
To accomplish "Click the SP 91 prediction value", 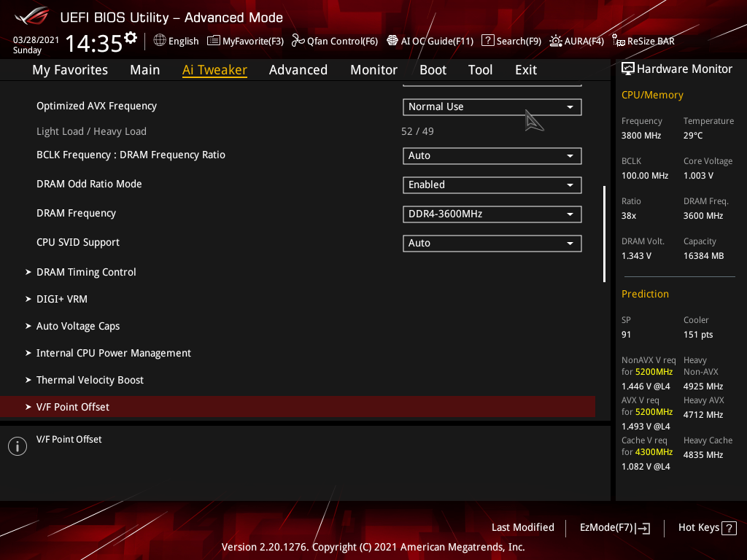I will click(626, 335).
